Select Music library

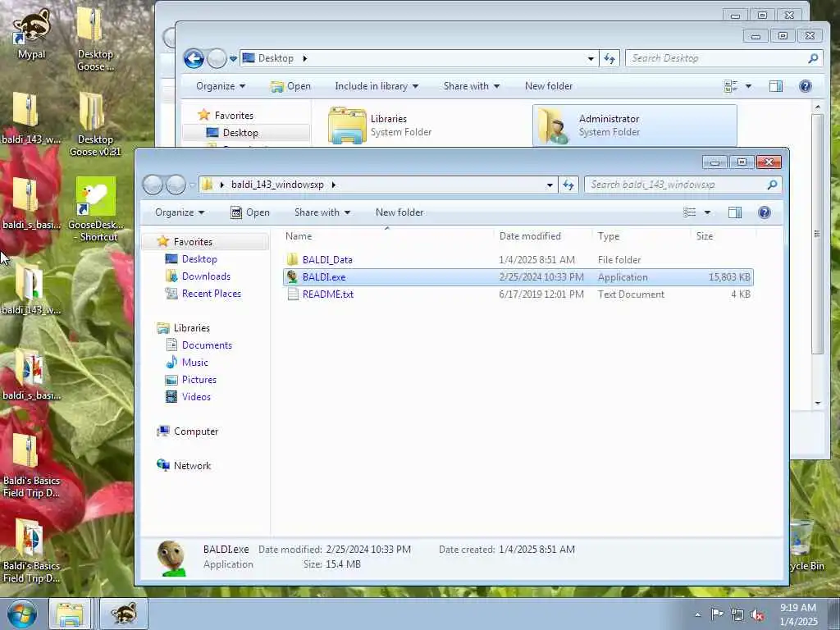click(x=194, y=363)
